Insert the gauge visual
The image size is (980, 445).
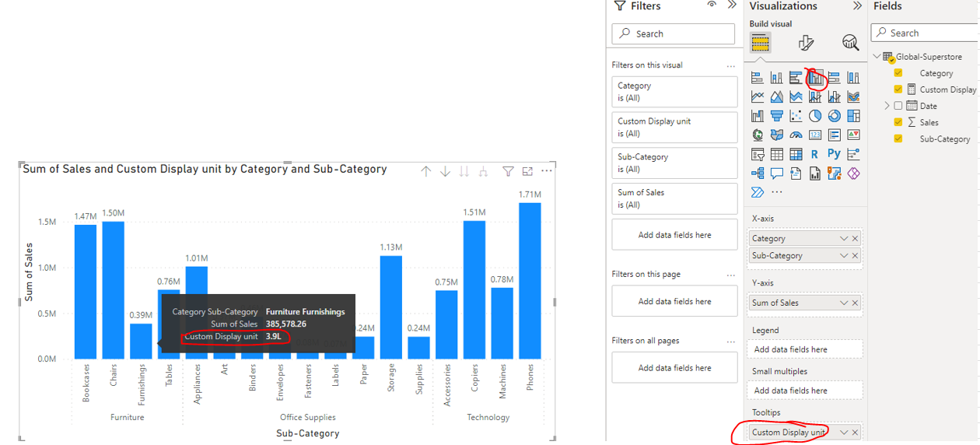796,135
